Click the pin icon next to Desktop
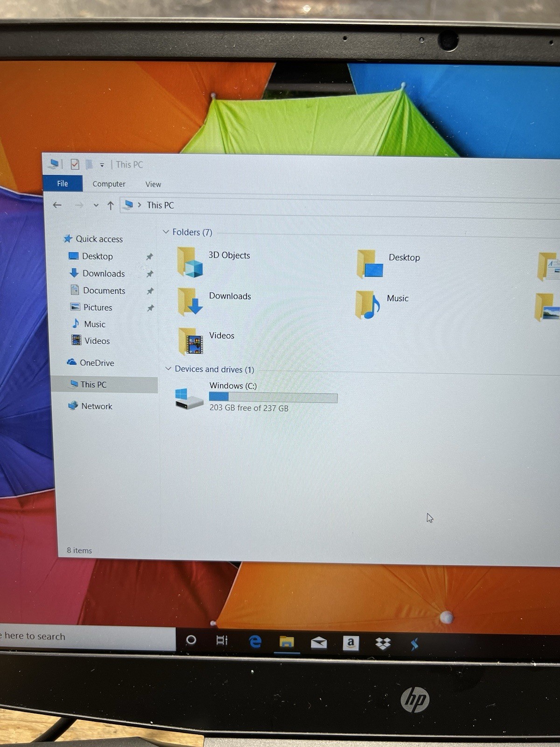The height and width of the screenshot is (747, 560). click(149, 257)
